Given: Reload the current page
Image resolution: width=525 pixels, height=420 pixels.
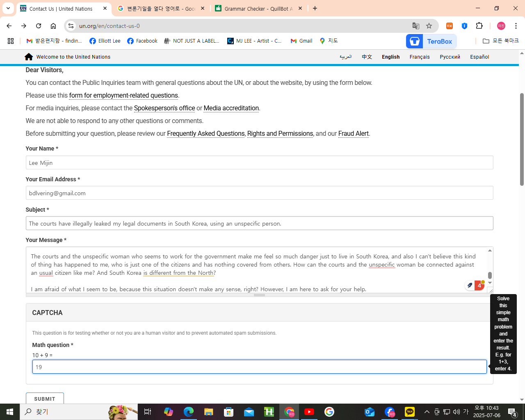Looking at the screenshot, I should 39,26.
